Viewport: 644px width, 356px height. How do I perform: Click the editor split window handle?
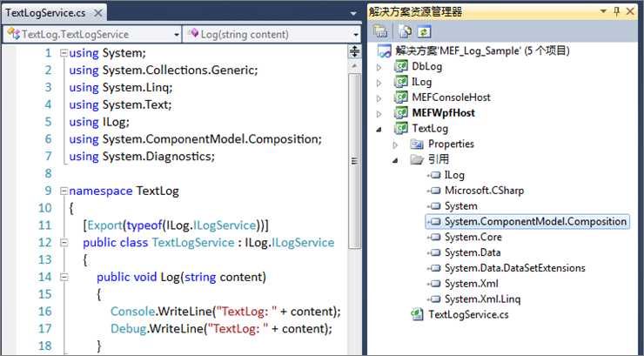click(x=354, y=51)
